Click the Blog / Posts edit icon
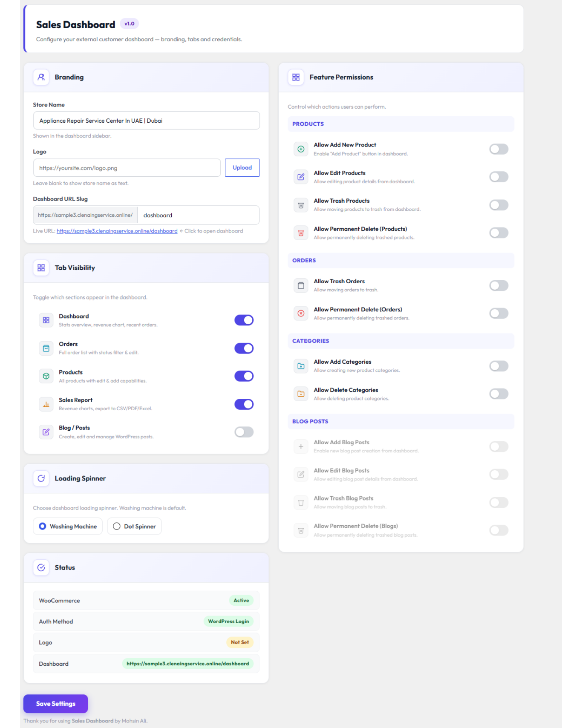This screenshot has width=582, height=728. click(46, 432)
